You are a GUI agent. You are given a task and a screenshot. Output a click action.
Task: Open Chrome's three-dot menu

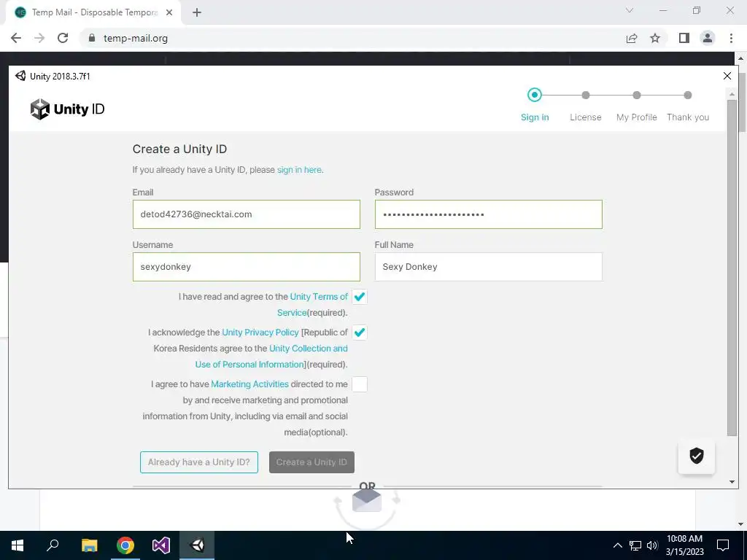click(x=731, y=38)
